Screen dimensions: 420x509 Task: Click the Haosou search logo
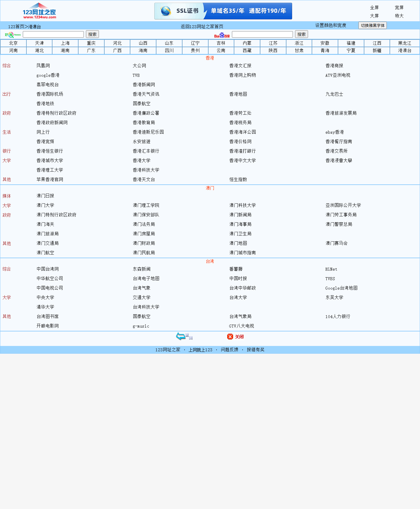point(13,35)
